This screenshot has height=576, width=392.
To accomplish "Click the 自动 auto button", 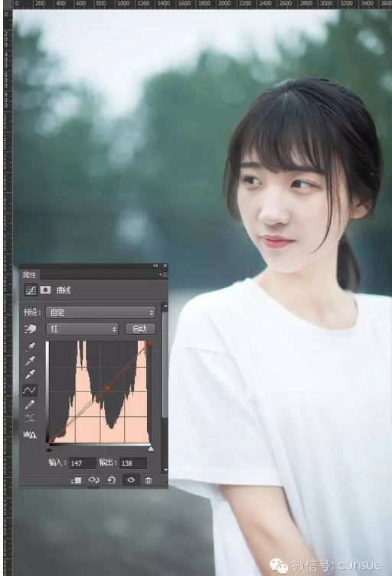I will 140,329.
